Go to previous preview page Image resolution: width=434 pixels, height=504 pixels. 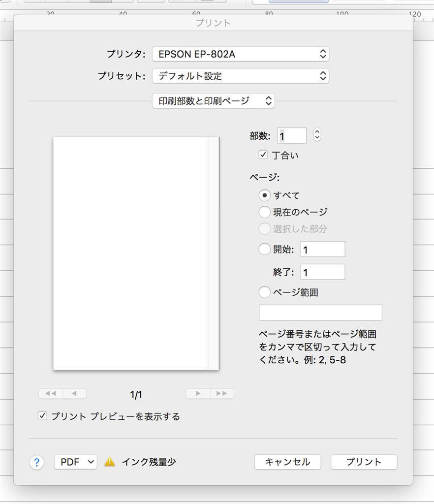74,393
